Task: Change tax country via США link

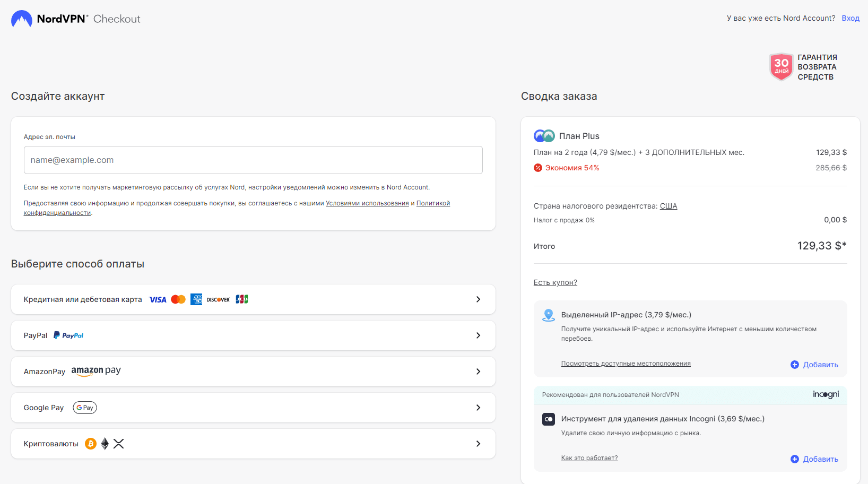Action: 669,206
